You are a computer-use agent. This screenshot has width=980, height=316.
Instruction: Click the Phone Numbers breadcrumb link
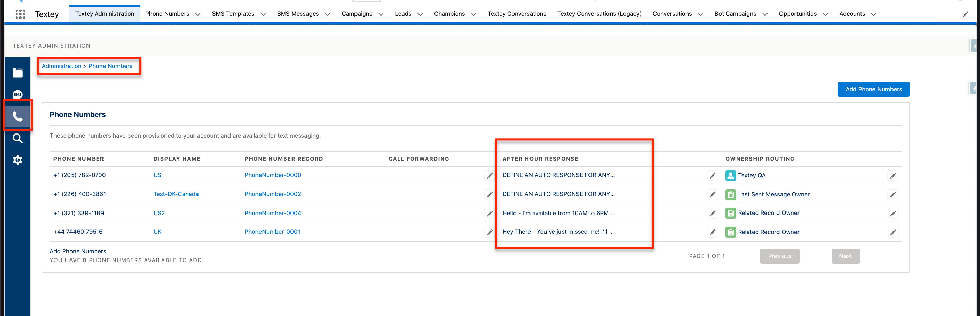click(x=110, y=66)
